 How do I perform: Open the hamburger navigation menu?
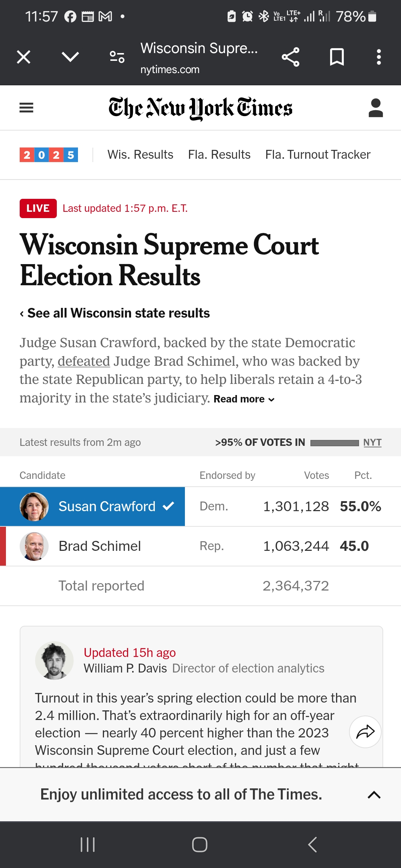pyautogui.click(x=26, y=108)
